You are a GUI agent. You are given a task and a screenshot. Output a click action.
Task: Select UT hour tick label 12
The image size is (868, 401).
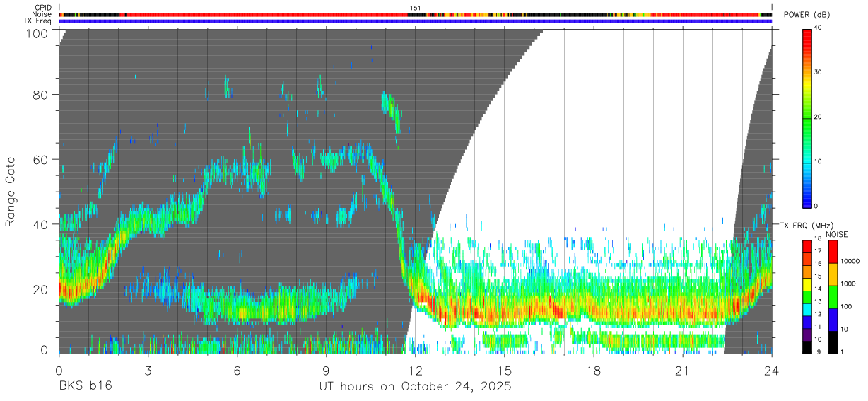point(415,371)
